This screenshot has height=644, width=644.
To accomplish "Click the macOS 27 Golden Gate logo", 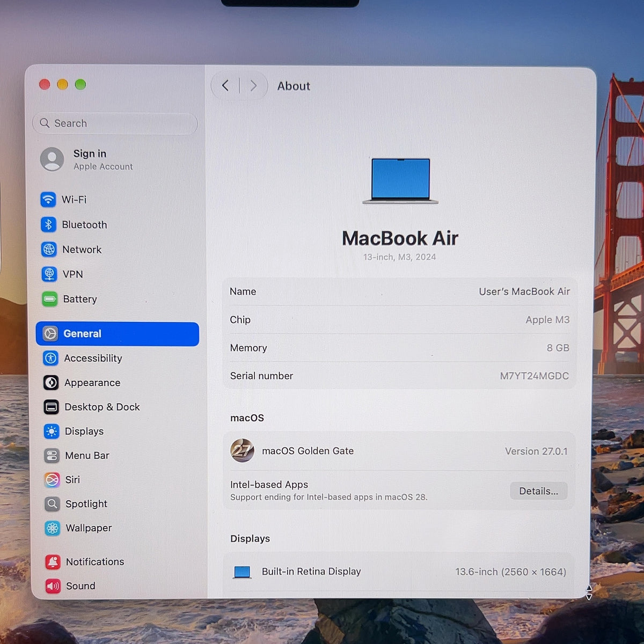I will coord(242,451).
